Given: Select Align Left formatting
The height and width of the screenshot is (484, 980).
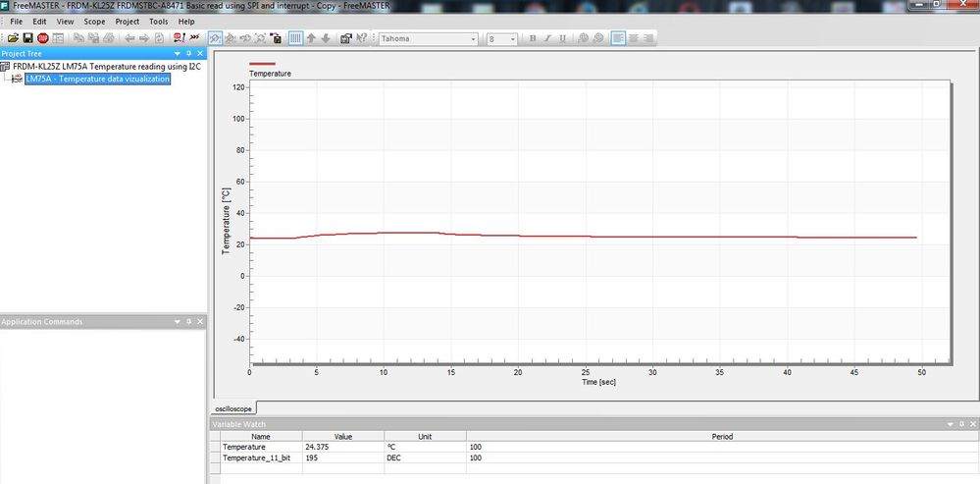Looking at the screenshot, I should pyautogui.click(x=618, y=38).
